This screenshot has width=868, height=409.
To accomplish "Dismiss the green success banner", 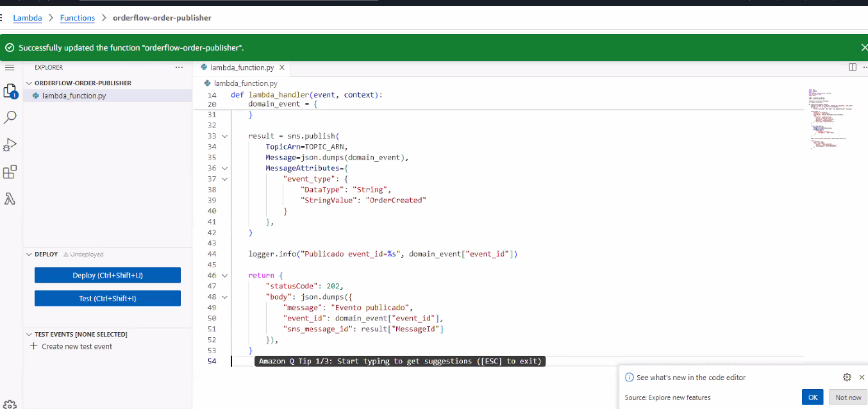I will point(864,47).
